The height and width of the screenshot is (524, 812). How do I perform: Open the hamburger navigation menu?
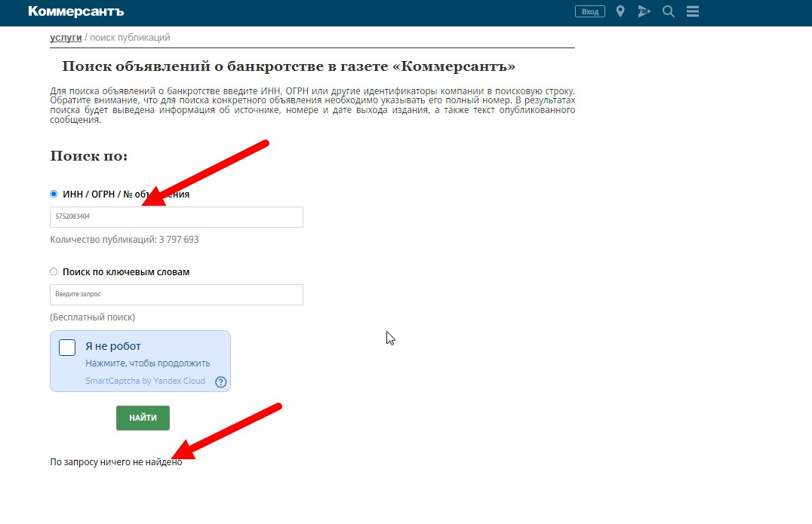pyautogui.click(x=692, y=11)
